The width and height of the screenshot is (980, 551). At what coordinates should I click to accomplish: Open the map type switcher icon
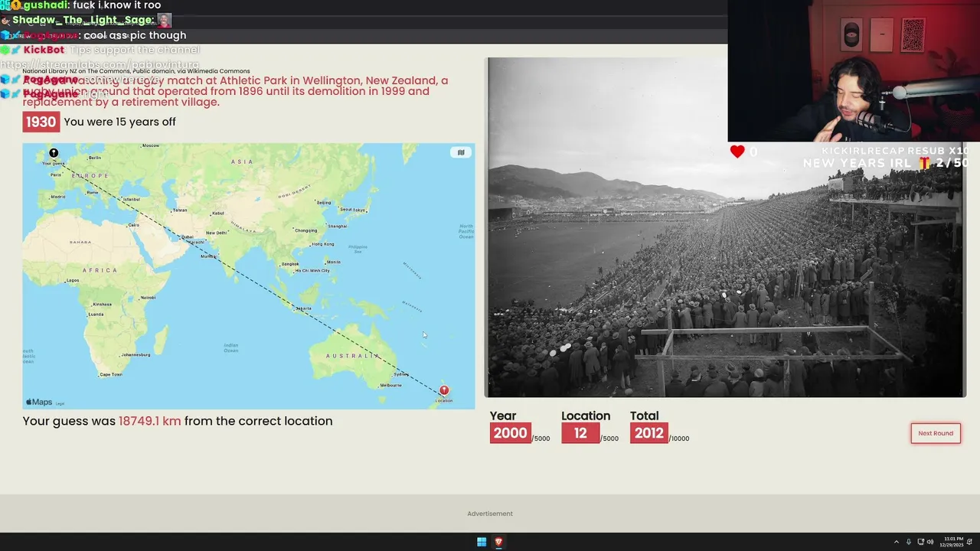pyautogui.click(x=461, y=152)
